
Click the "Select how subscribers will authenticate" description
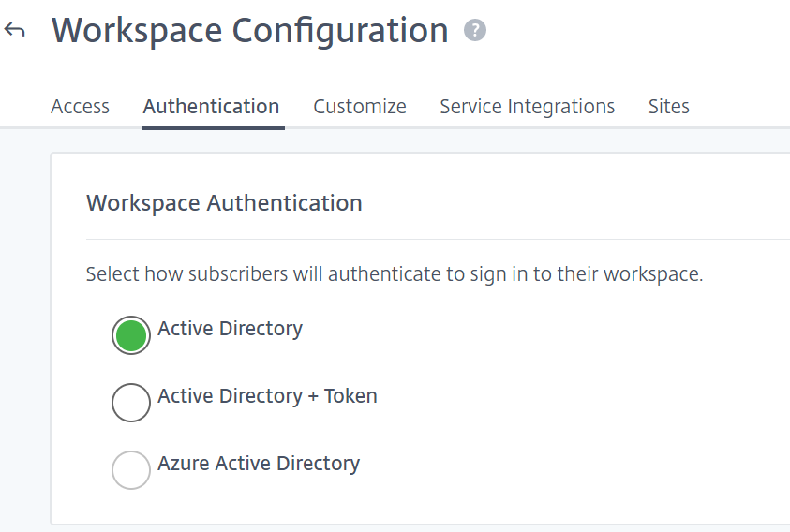[x=394, y=275]
